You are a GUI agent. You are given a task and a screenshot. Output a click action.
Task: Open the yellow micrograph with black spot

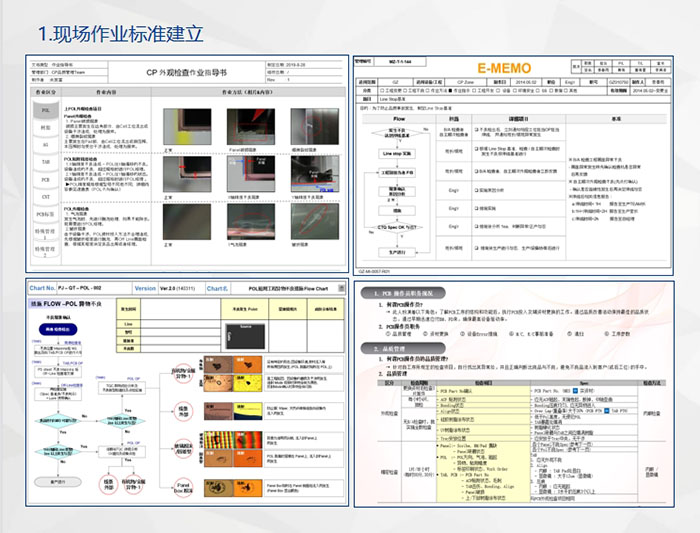point(248,383)
